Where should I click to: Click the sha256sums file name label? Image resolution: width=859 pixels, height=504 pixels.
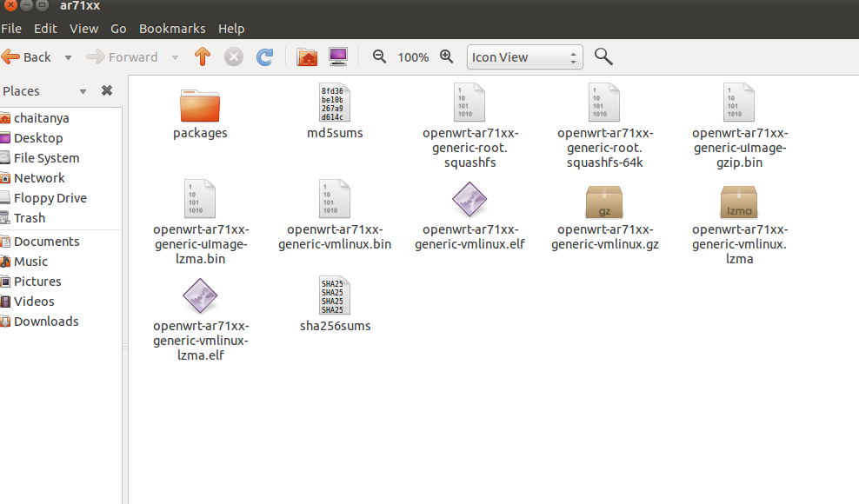click(x=336, y=326)
